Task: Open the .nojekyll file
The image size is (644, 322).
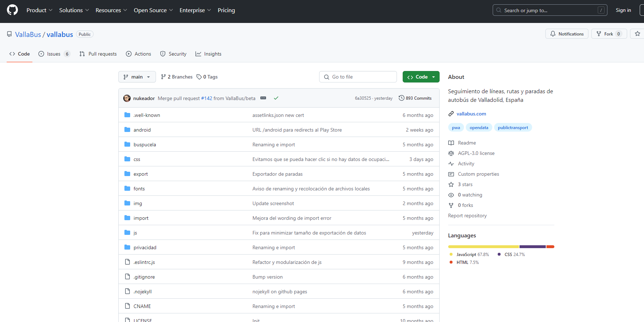Action: [143, 292]
